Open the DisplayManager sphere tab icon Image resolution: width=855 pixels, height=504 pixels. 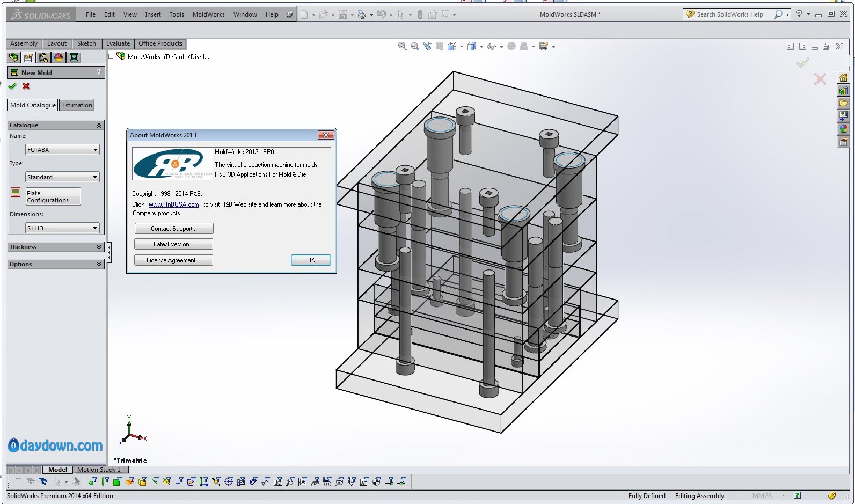coord(59,57)
